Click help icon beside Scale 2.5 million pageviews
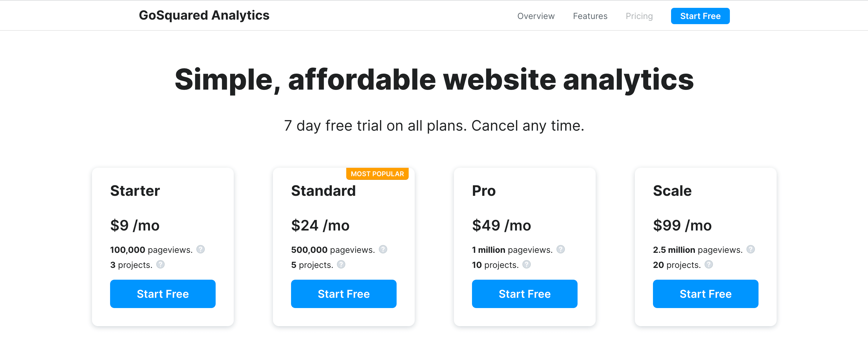The image size is (868, 353). 750,250
